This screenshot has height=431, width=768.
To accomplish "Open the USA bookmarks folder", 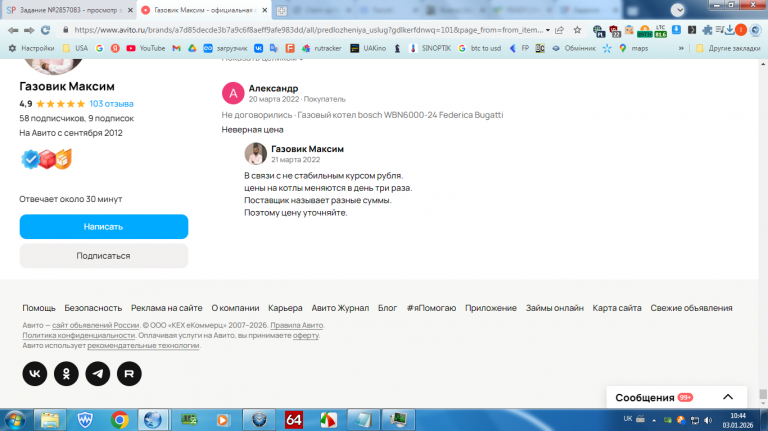I will pos(75,48).
